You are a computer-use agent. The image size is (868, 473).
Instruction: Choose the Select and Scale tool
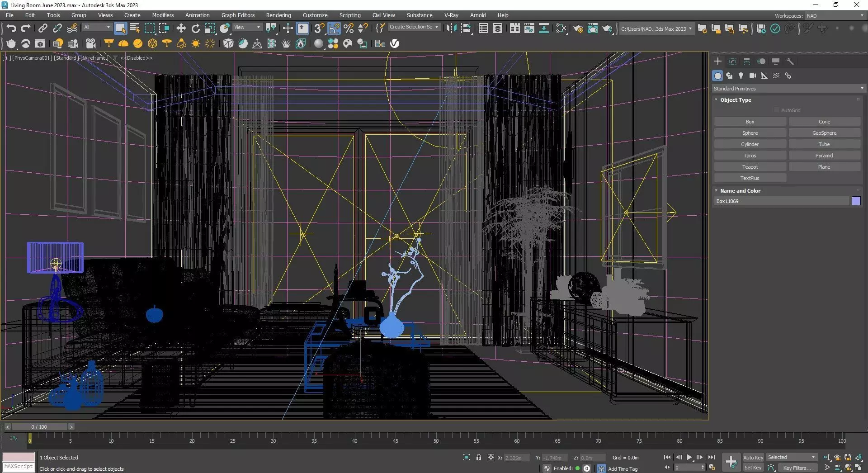tap(210, 28)
